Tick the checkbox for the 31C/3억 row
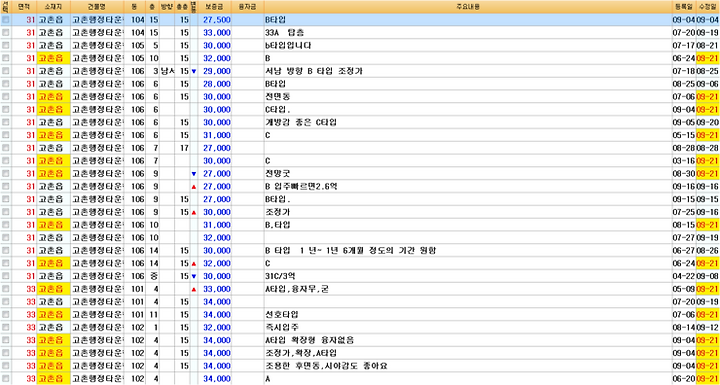Viewport: 720px width, 385px height. pyautogui.click(x=5, y=277)
